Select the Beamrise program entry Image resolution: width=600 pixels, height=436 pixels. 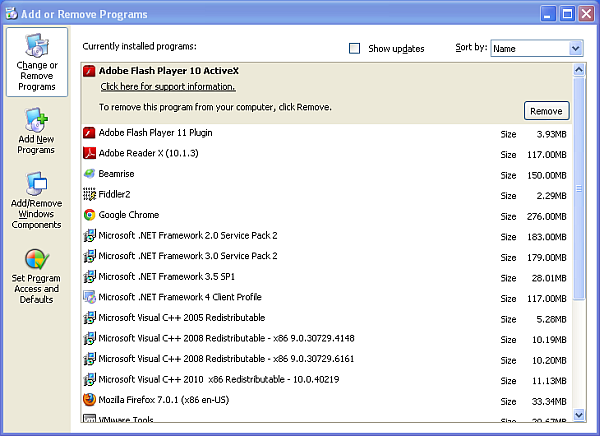click(327, 174)
